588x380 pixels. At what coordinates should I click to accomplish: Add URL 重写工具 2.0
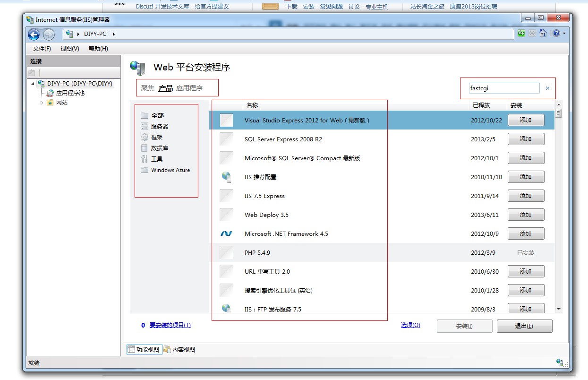tap(526, 271)
